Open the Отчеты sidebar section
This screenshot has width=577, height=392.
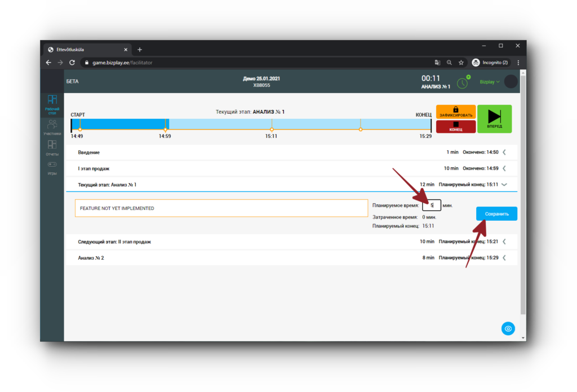(52, 148)
